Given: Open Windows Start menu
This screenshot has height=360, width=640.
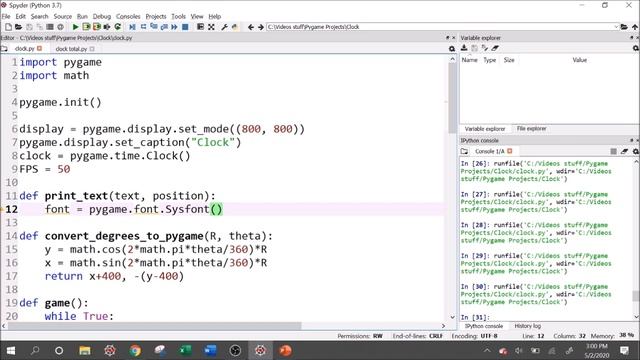Looking at the screenshot, I should click(11, 351).
